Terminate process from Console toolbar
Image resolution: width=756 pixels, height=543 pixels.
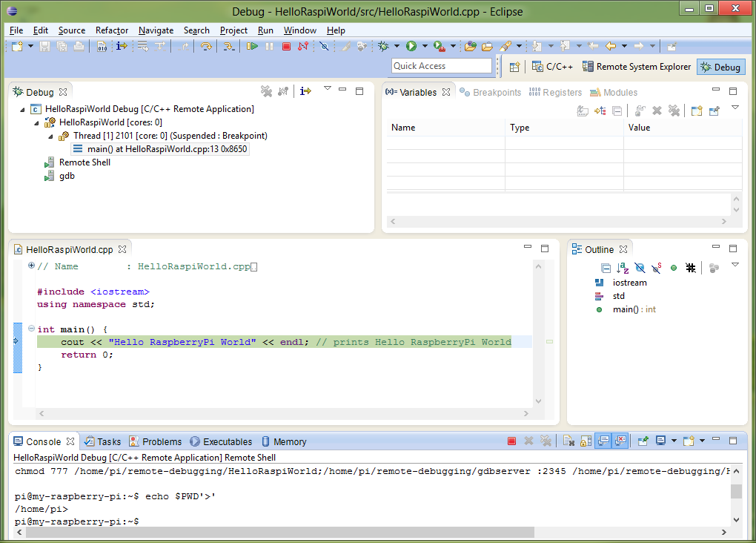pos(511,441)
